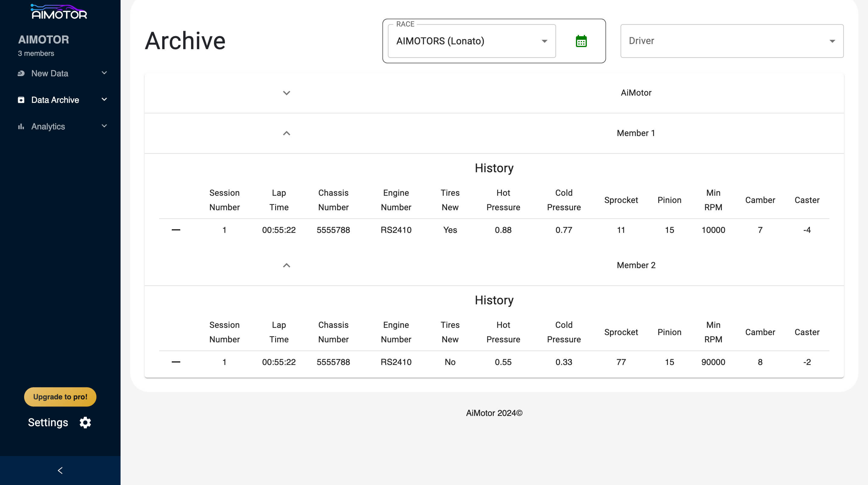Click the Data Archive box icon
This screenshot has width=868, height=485.
click(21, 100)
